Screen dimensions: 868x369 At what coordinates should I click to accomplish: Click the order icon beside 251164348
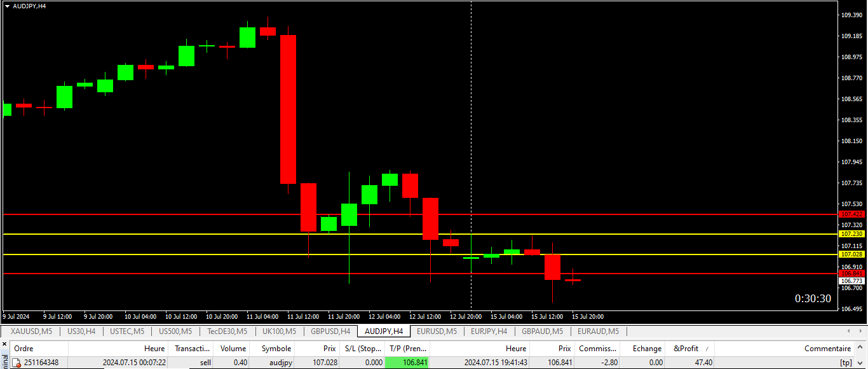17,363
